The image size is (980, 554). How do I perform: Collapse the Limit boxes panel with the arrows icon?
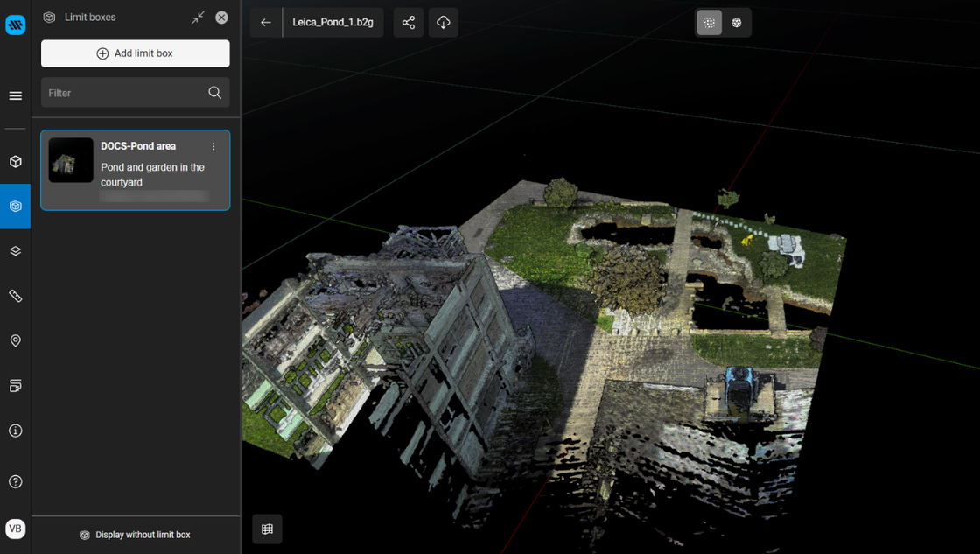coord(198,18)
